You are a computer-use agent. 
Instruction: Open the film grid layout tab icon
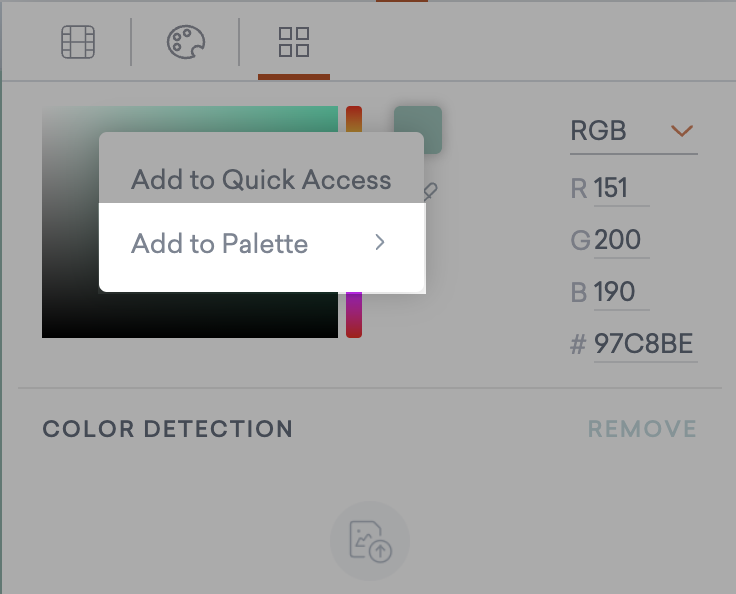pyautogui.click(x=78, y=42)
